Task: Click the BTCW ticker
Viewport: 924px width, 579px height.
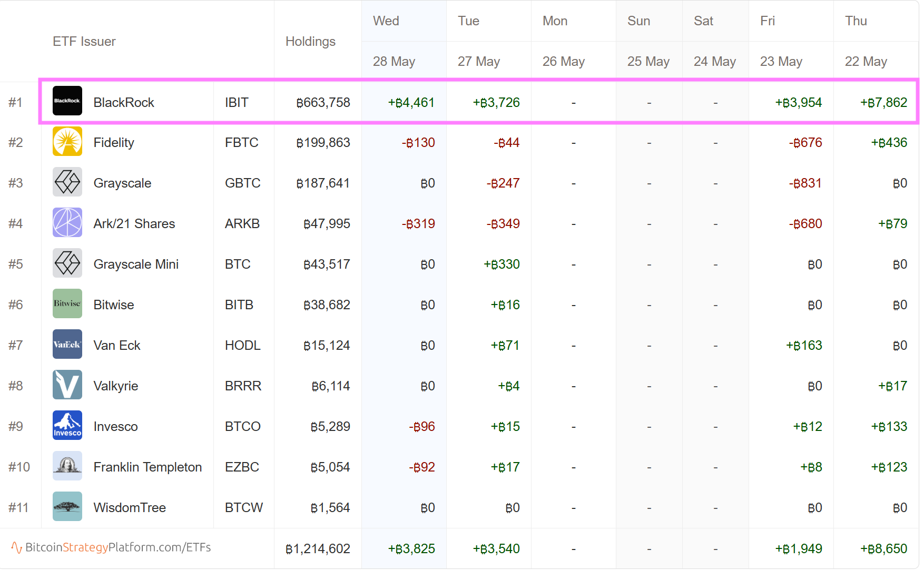Action: pos(244,508)
